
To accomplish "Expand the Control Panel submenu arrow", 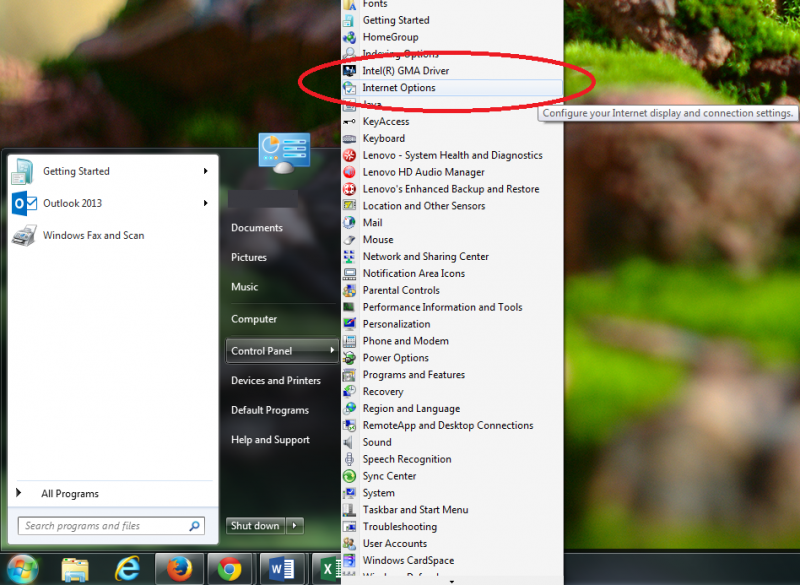I will [332, 350].
